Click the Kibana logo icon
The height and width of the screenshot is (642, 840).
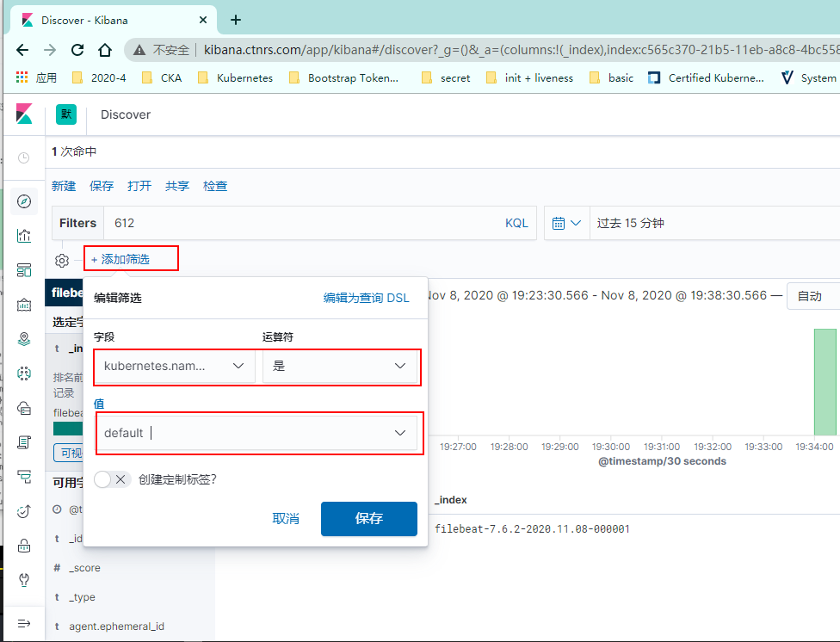[x=24, y=114]
